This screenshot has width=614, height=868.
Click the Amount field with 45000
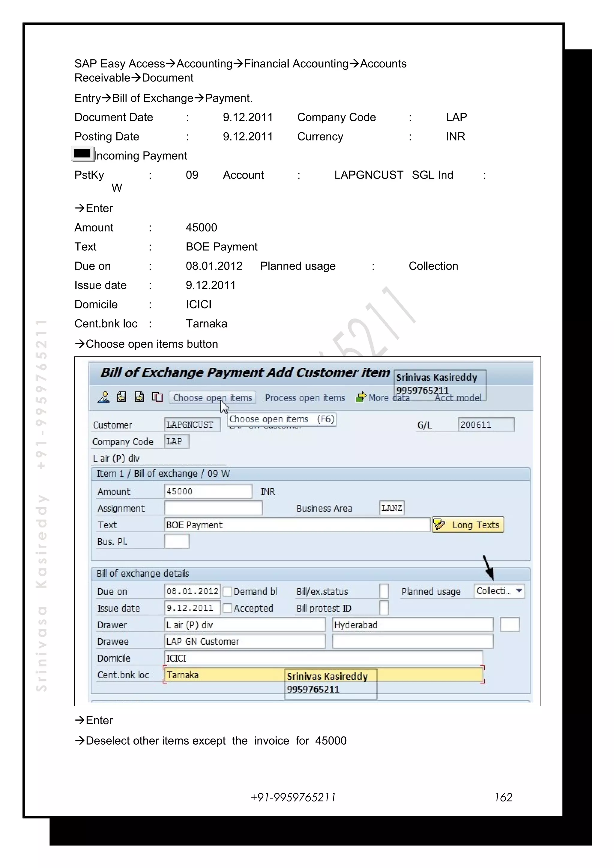pyautogui.click(x=208, y=492)
